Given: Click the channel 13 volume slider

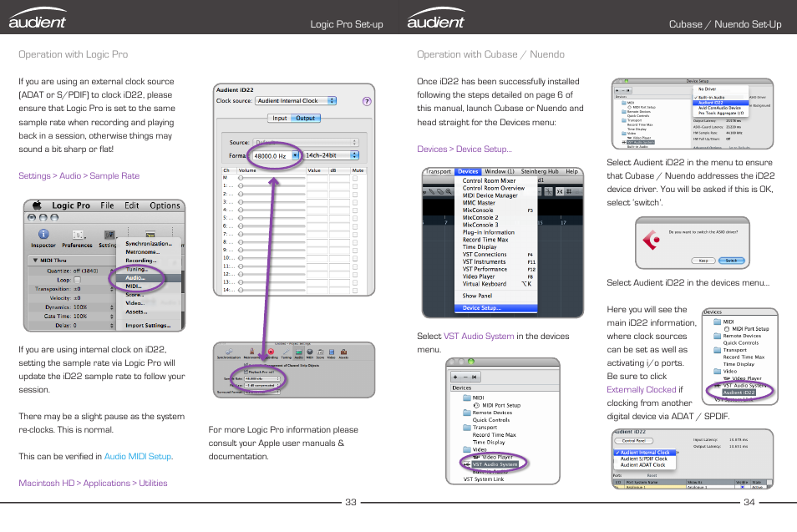Looking at the screenshot, I should tap(272, 282).
